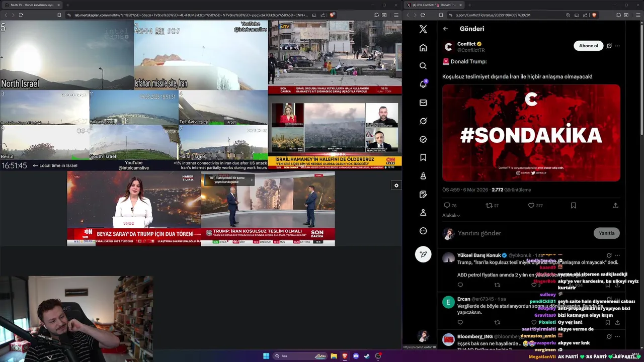Open Yüksel Barış Konuk's profile

(x=479, y=255)
